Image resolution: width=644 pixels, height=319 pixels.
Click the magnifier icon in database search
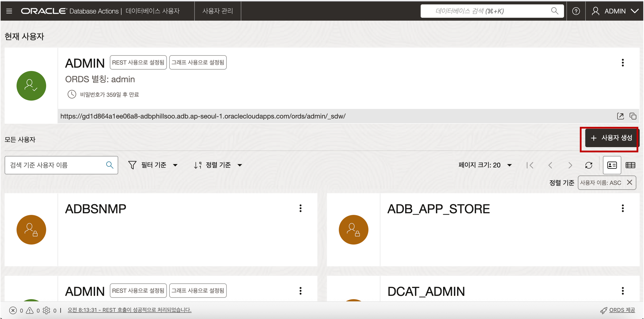tap(554, 11)
